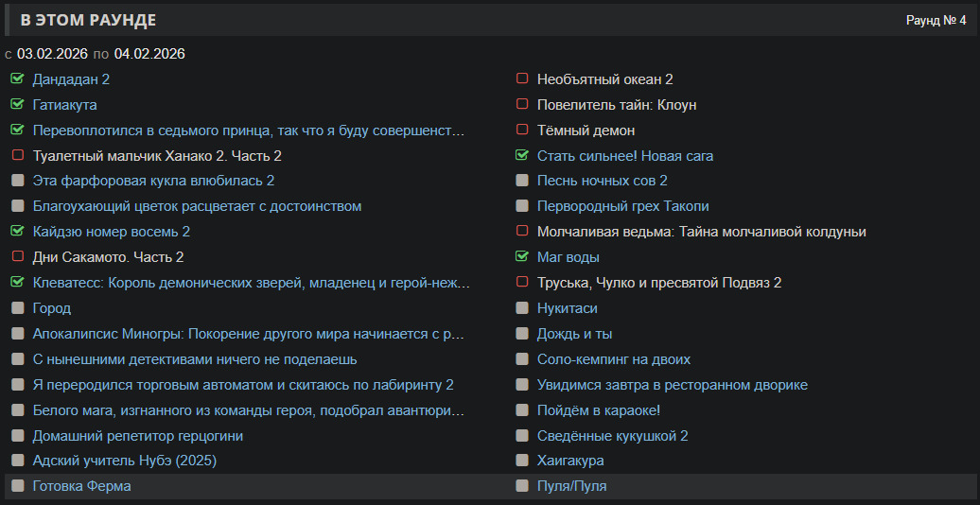The width and height of the screenshot is (980, 505).
Task: Click the Дни Сакамото. Часть 2 title
Action: click(x=108, y=257)
